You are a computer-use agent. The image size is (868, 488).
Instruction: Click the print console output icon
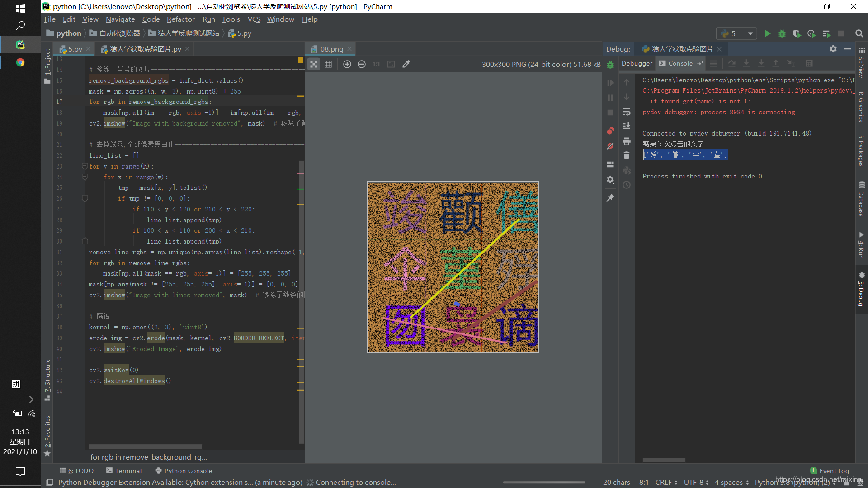pyautogui.click(x=627, y=141)
